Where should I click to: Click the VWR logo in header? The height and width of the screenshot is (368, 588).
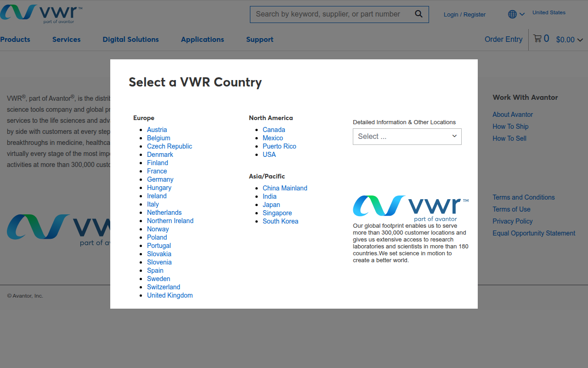tap(41, 14)
